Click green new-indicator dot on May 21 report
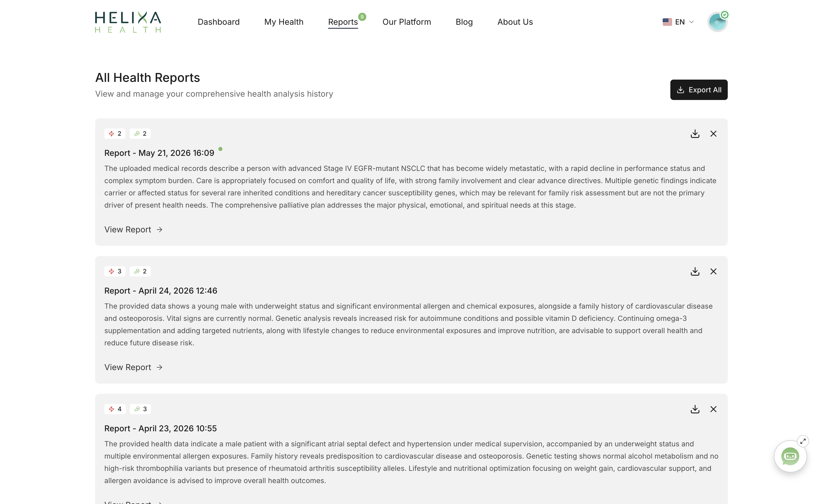 click(x=220, y=149)
